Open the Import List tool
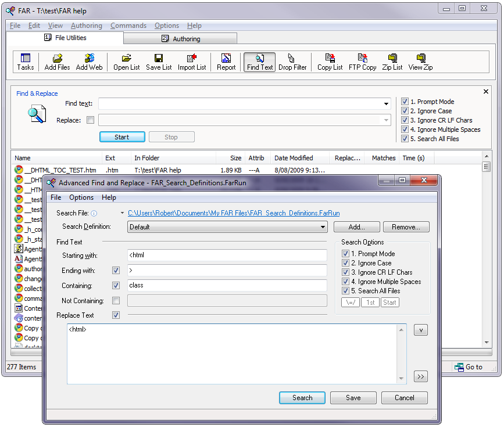The height and width of the screenshot is (428, 504). click(x=192, y=62)
